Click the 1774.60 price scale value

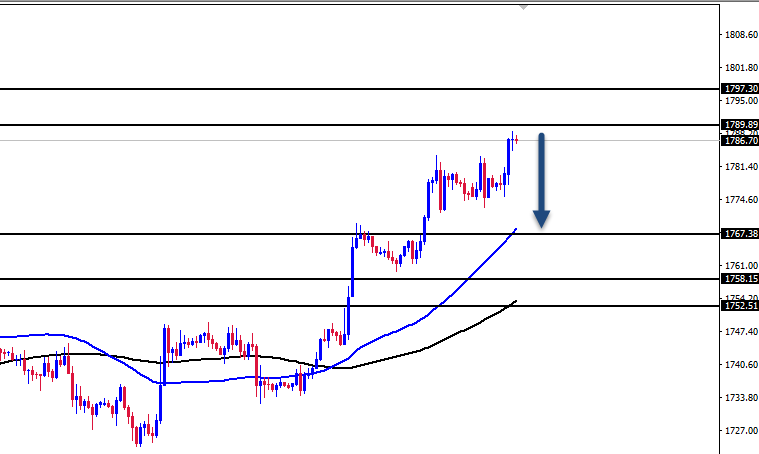[x=741, y=199]
